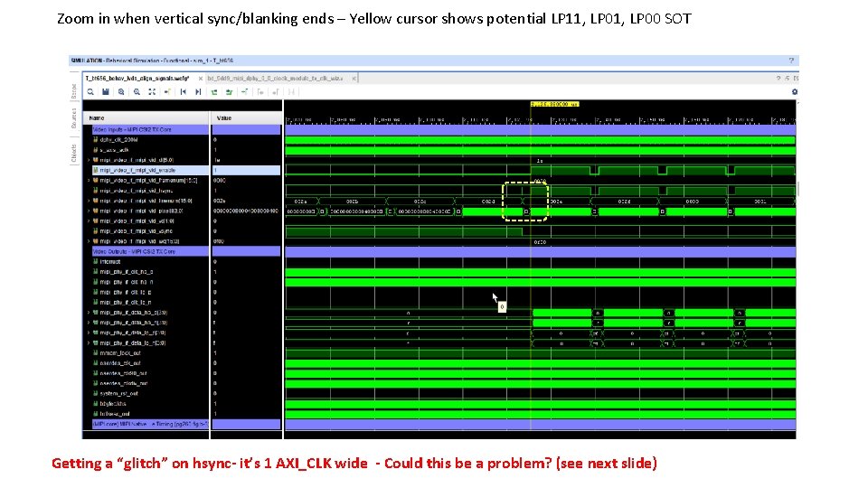The width and height of the screenshot is (868, 488).
Task: Switch to the dphy clock module wcfg tab
Action: tap(275, 79)
